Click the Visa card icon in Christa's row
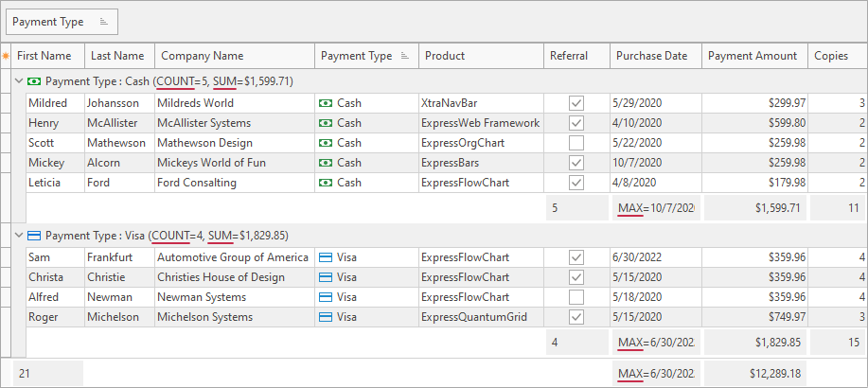The image size is (868, 388). (326, 277)
